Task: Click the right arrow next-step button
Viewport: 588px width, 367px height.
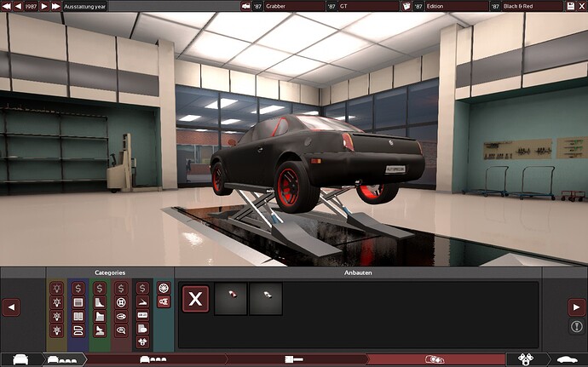Action: click(x=577, y=307)
